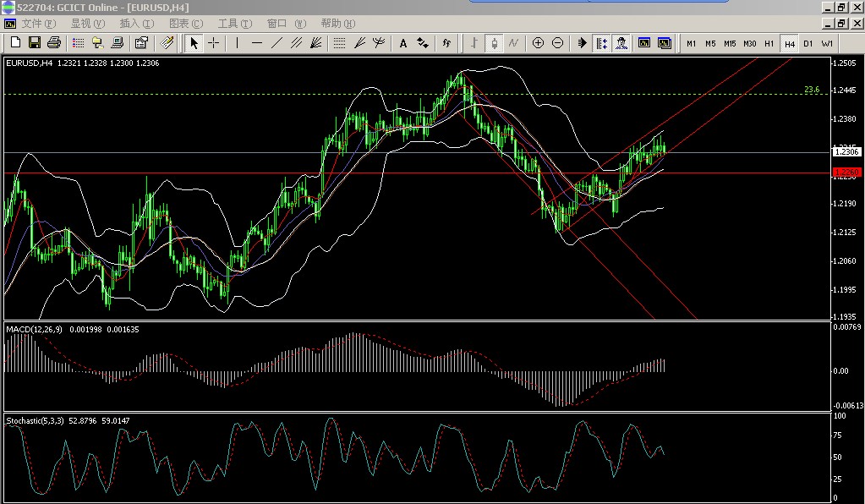This screenshot has height=504, width=865.
Task: Toggle the Expert Advisors icon
Action: click(621, 43)
